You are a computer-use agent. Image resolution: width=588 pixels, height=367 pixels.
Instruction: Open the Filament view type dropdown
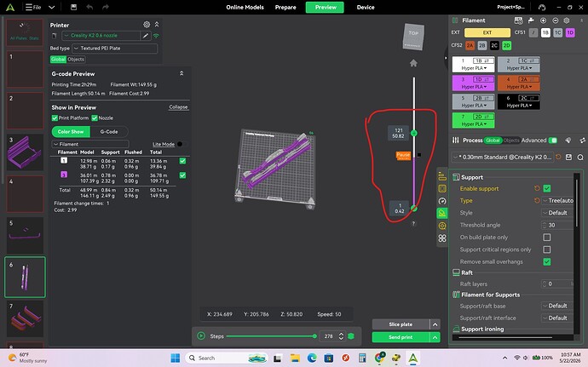coord(90,144)
